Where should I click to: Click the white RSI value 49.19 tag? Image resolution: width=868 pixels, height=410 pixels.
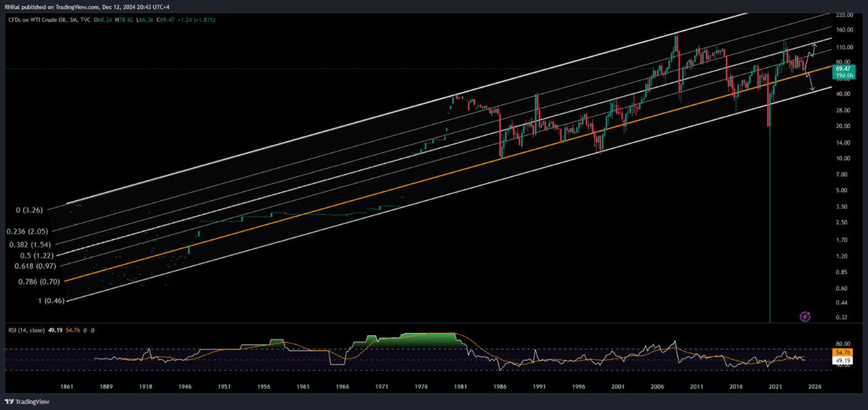click(842, 361)
